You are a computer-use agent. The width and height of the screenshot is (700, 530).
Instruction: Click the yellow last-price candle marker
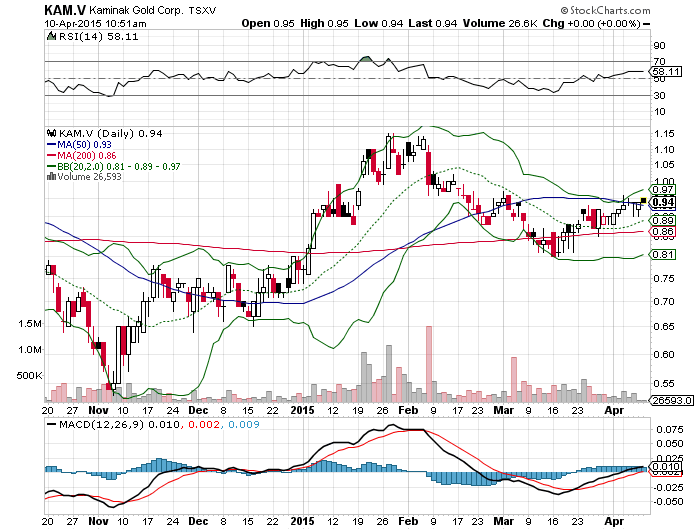click(x=643, y=200)
